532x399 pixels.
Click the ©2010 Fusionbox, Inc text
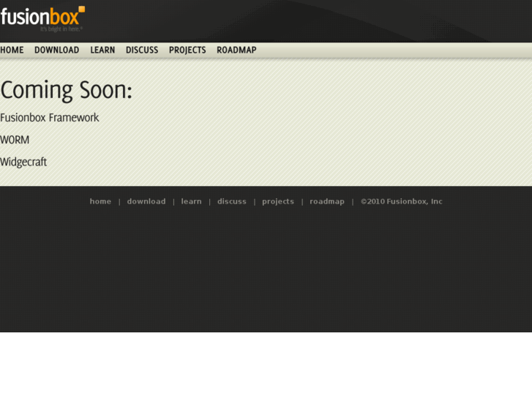401,201
